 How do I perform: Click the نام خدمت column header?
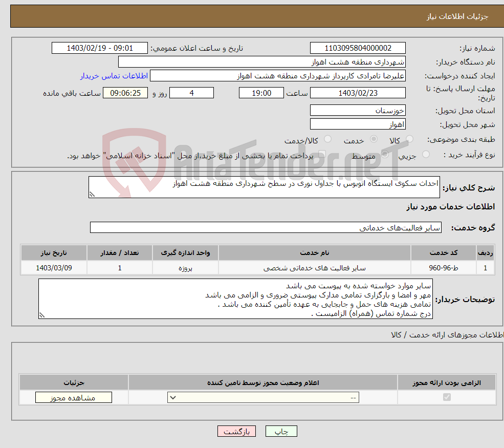point(315,253)
